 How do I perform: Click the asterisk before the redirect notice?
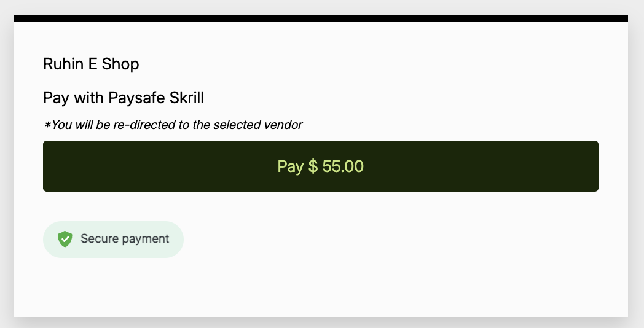coord(47,125)
